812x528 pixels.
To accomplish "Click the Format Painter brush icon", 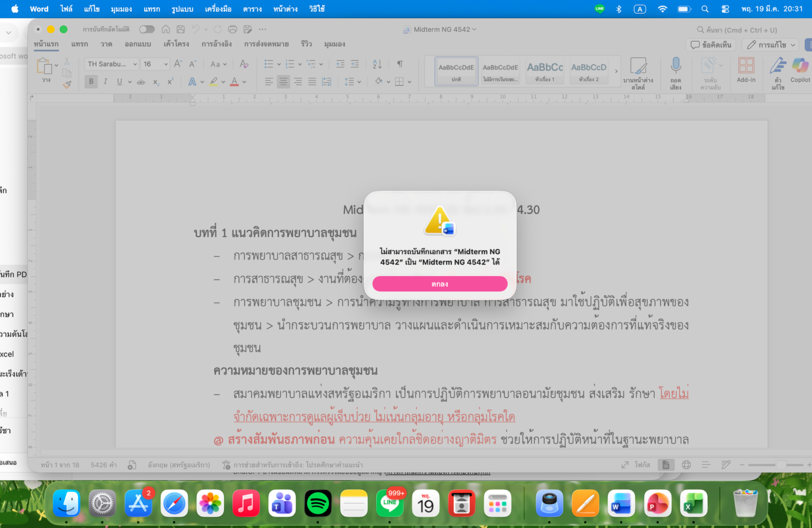I will [67, 84].
